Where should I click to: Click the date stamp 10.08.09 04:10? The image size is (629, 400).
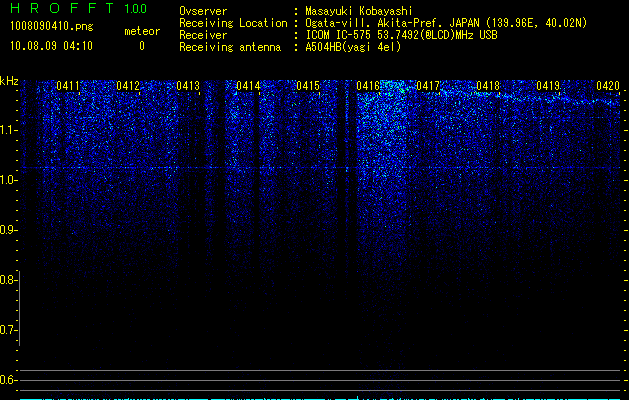(51, 46)
